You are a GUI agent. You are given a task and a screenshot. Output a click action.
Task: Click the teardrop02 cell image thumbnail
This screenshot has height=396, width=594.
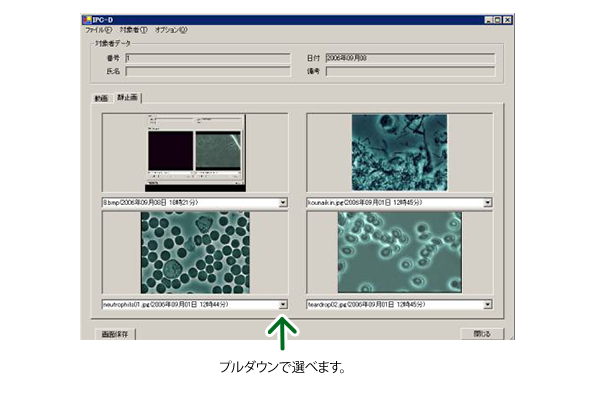pyautogui.click(x=400, y=252)
